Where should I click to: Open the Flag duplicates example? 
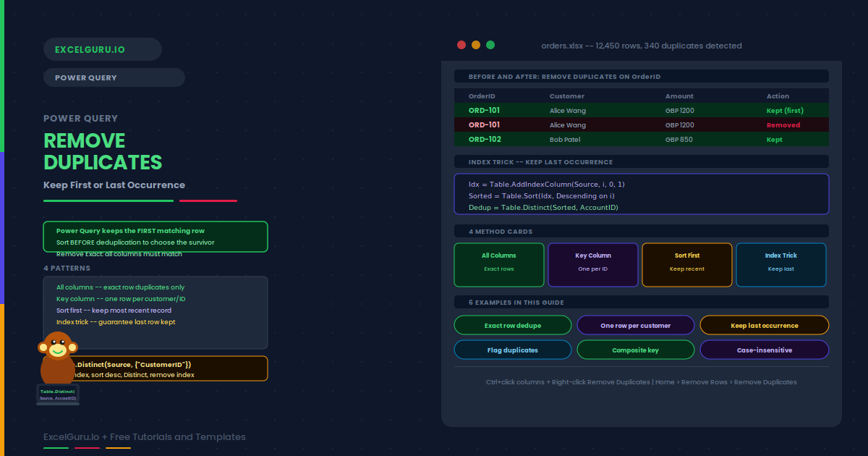point(513,350)
